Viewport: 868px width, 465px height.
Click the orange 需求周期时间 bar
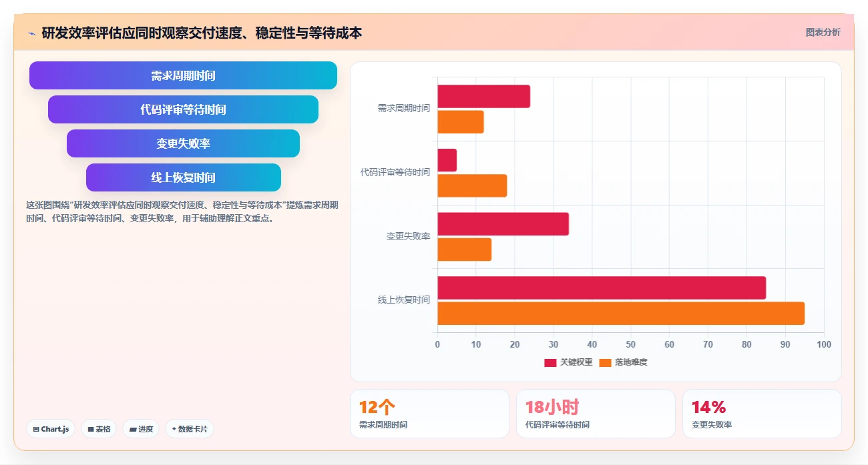pyautogui.click(x=461, y=122)
